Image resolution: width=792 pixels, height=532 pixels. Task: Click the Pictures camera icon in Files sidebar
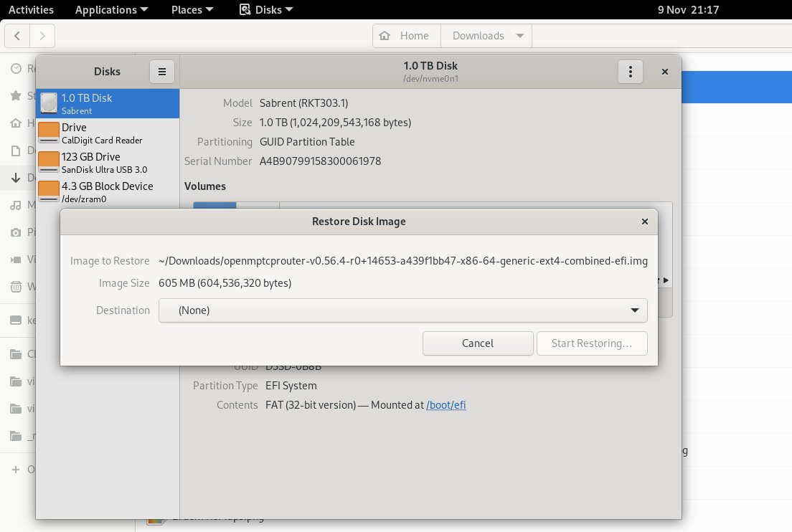click(x=16, y=232)
